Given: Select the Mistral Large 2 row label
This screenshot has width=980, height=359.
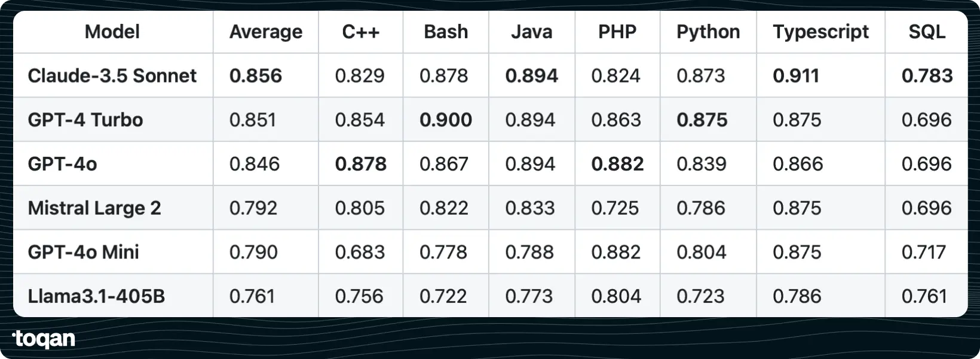Looking at the screenshot, I should [x=94, y=208].
